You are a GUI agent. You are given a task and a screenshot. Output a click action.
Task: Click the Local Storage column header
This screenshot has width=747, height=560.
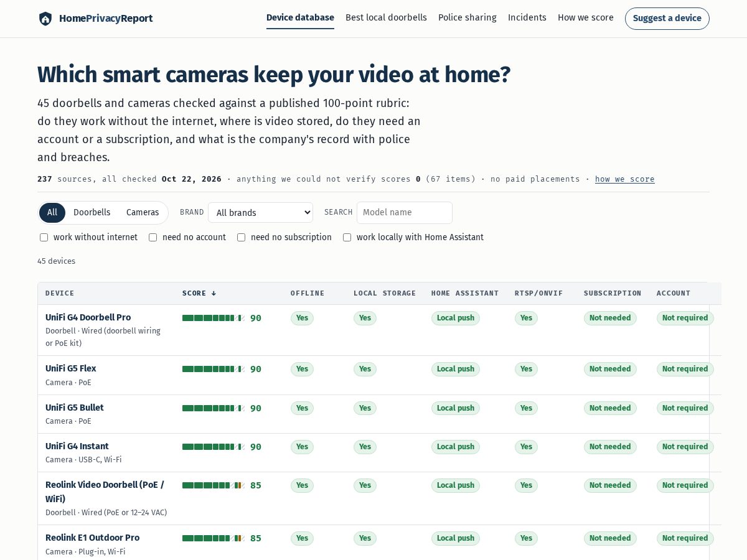[385, 293]
